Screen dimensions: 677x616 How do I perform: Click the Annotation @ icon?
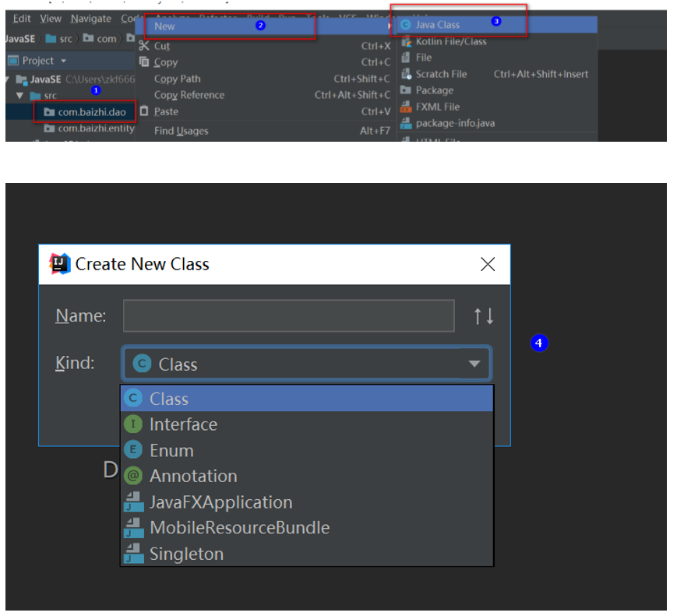[x=133, y=476]
